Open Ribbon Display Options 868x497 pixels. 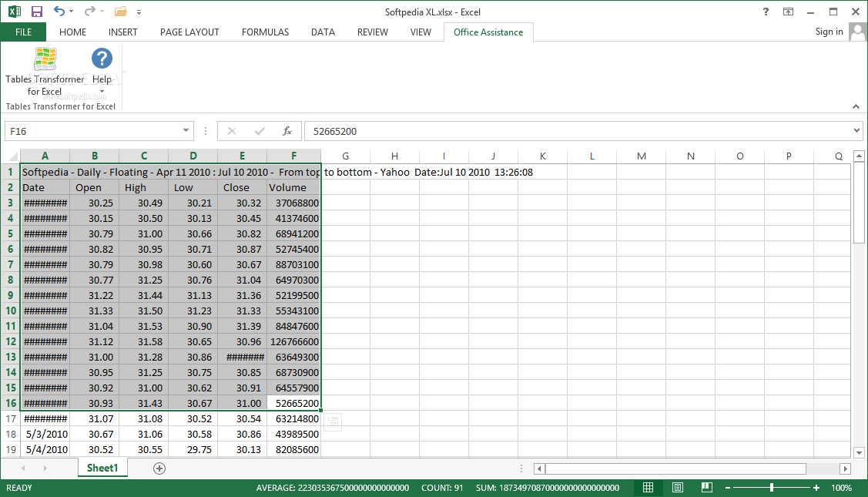pyautogui.click(x=789, y=12)
